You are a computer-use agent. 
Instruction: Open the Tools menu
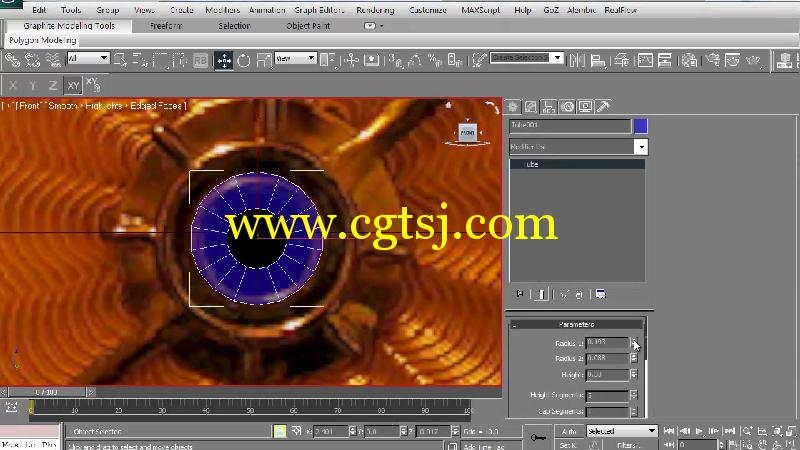tap(71, 10)
